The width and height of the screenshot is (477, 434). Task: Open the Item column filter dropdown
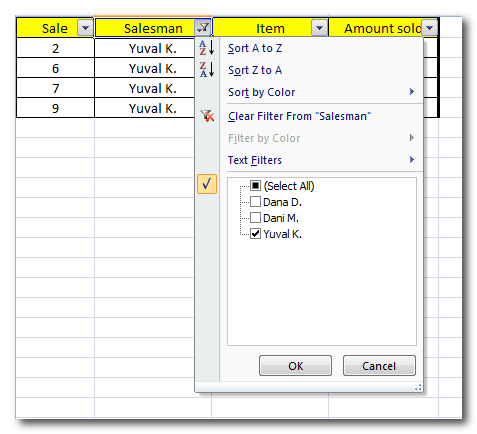(319, 28)
